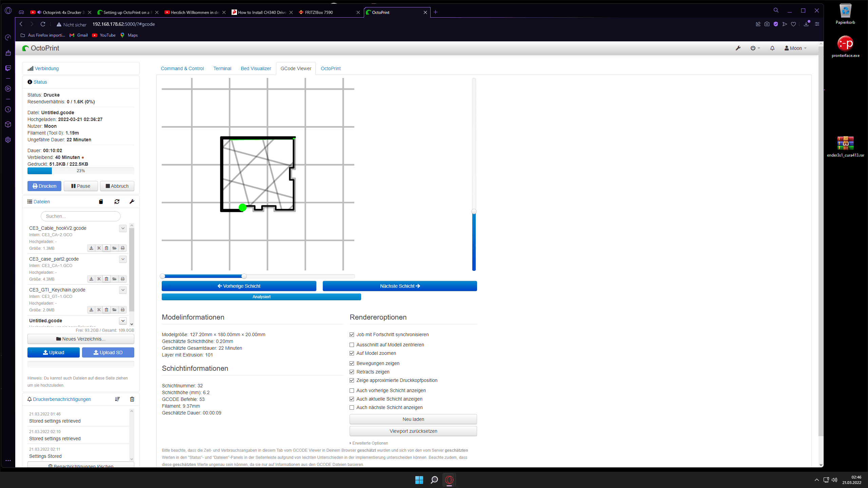The image size is (868, 488).
Task: Move CE3_GTI_Keychain.gcode with the scissors icon
Action: [99, 310]
